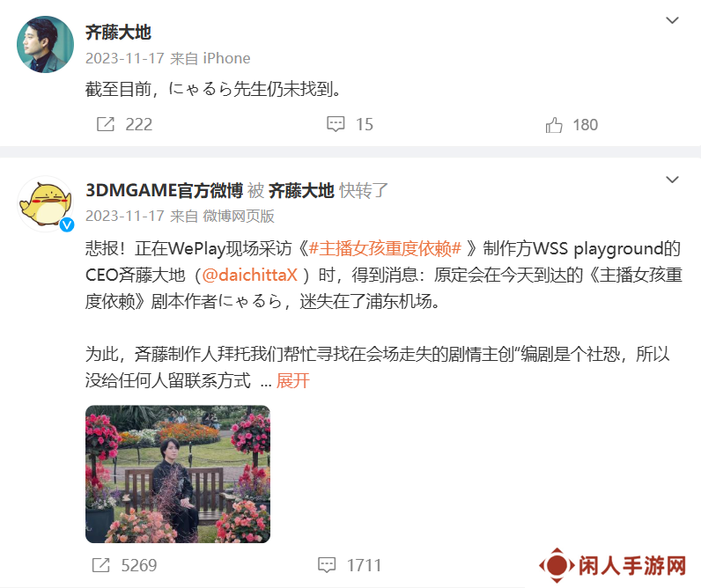Open the @daichittaX mention link

click(249, 275)
